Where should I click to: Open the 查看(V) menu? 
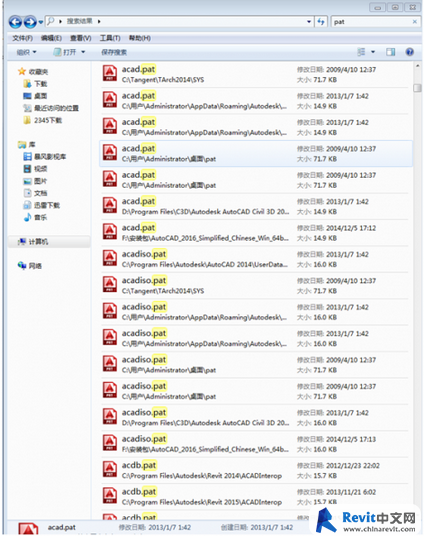pyautogui.click(x=81, y=38)
